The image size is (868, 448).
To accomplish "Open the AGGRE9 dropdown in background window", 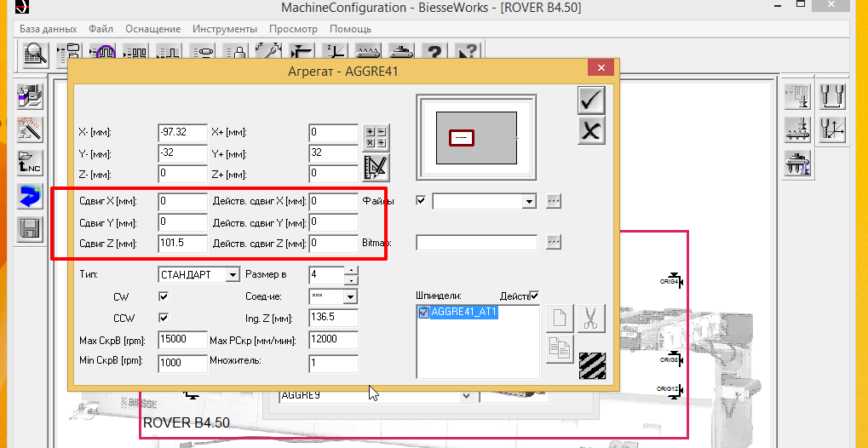I will click(x=466, y=395).
